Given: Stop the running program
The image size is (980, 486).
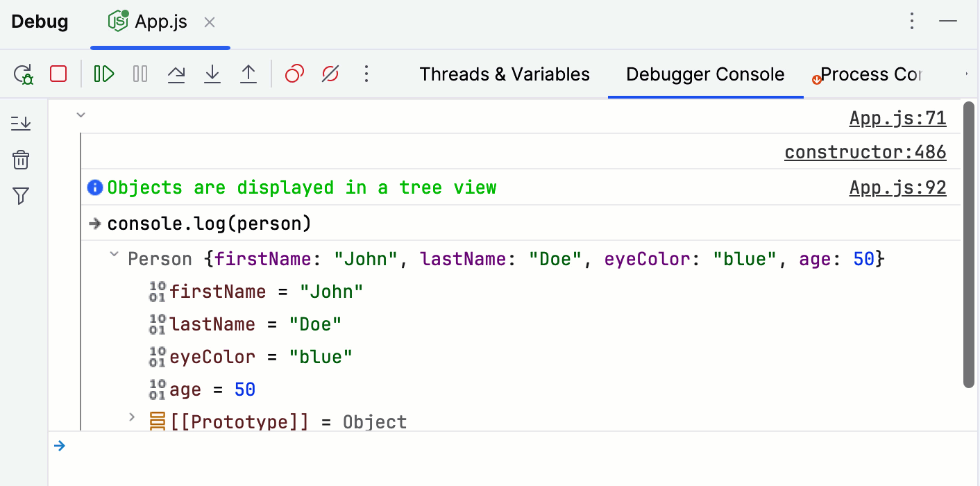Looking at the screenshot, I should point(58,74).
